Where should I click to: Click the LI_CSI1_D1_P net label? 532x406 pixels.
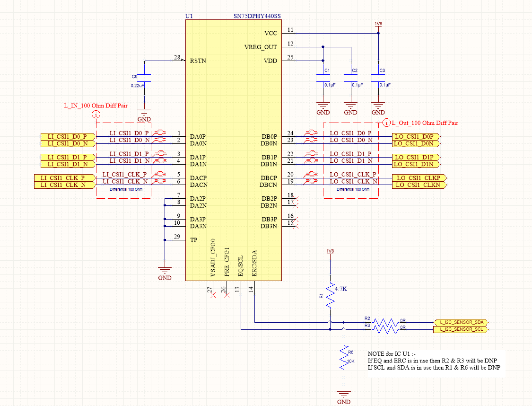point(129,154)
